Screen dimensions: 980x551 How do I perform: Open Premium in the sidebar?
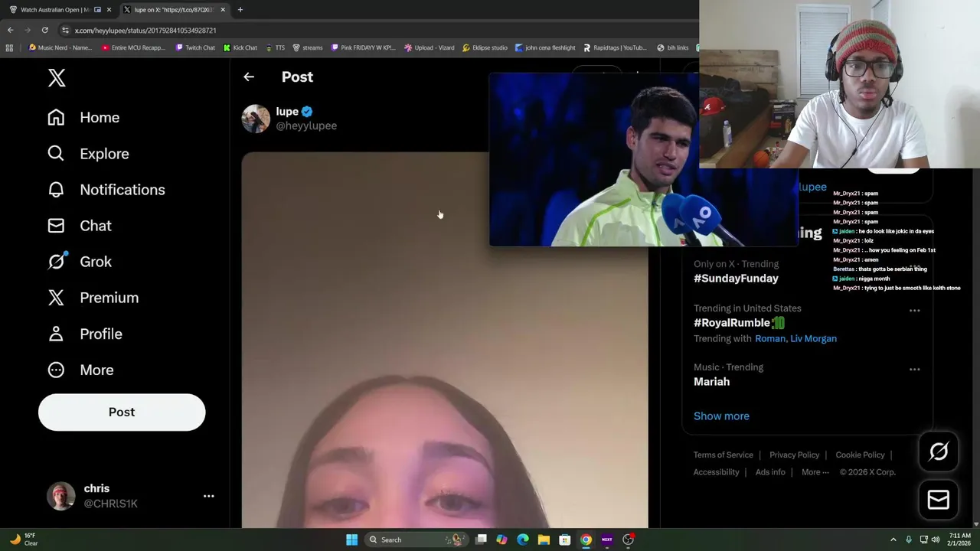point(93,297)
